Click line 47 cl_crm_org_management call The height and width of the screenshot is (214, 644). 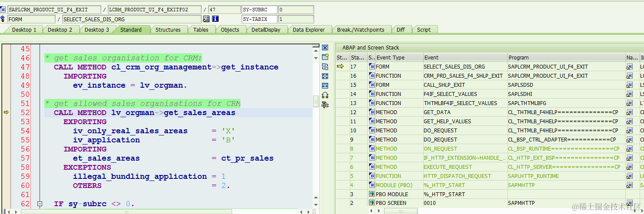[x=166, y=67]
